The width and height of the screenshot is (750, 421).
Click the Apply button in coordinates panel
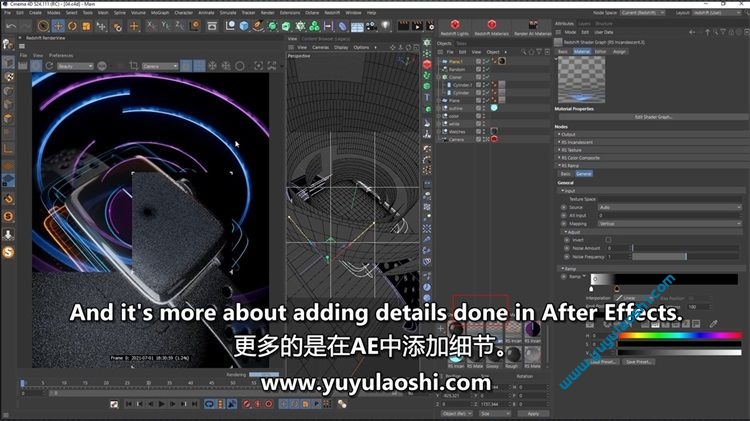[x=533, y=413]
